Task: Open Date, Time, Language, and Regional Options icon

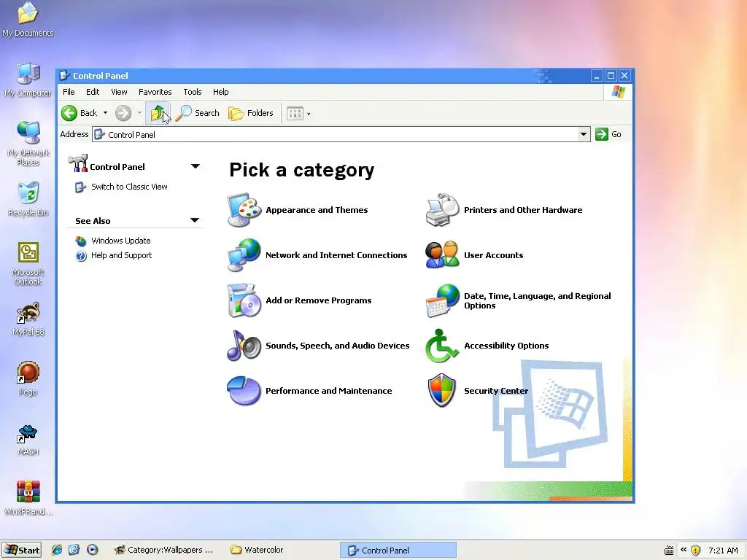Action: (442, 300)
